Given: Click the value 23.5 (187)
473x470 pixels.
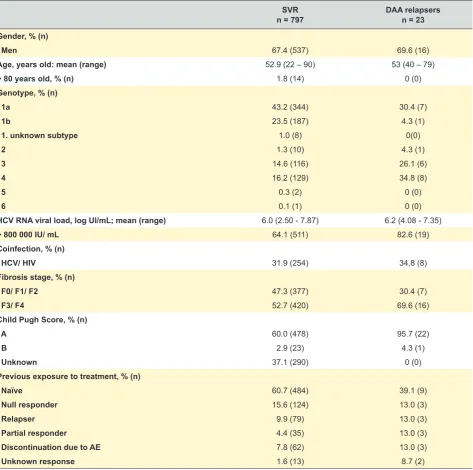Looking at the screenshot, I should point(290,121).
